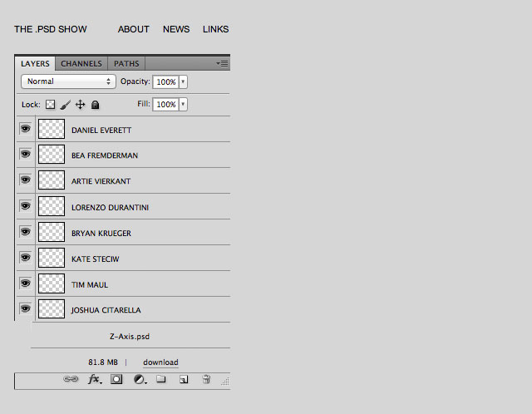Click the lock transparent pixels icon

click(x=50, y=105)
